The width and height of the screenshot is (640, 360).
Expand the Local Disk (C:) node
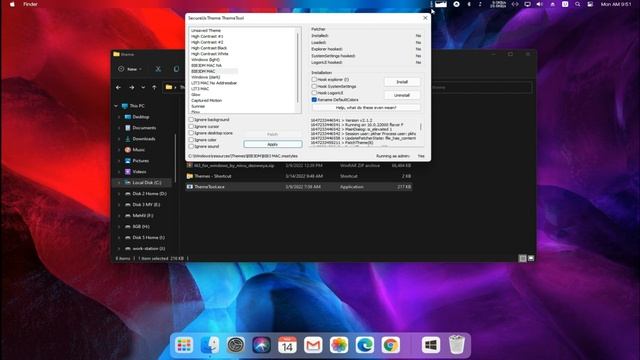click(x=119, y=182)
